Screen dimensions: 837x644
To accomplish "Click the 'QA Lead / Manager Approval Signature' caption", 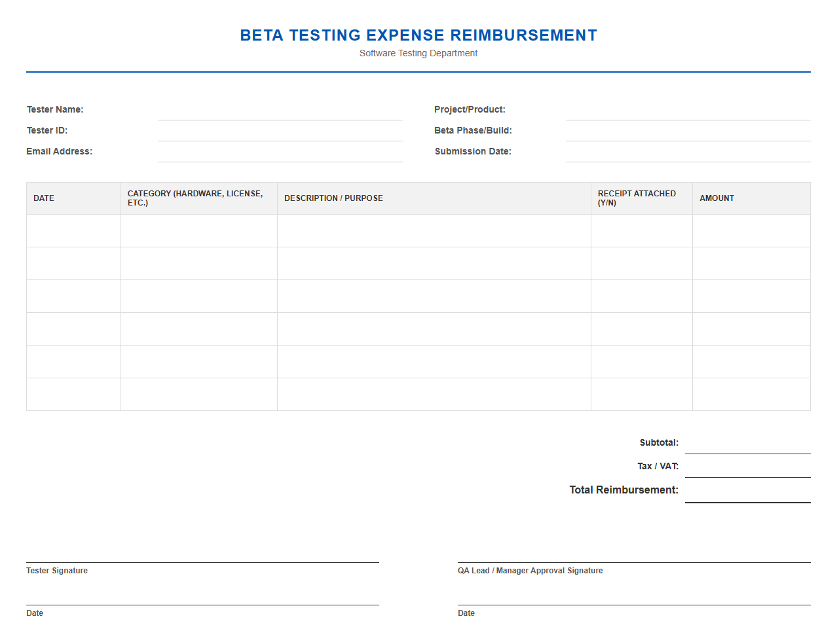I will [x=530, y=571].
